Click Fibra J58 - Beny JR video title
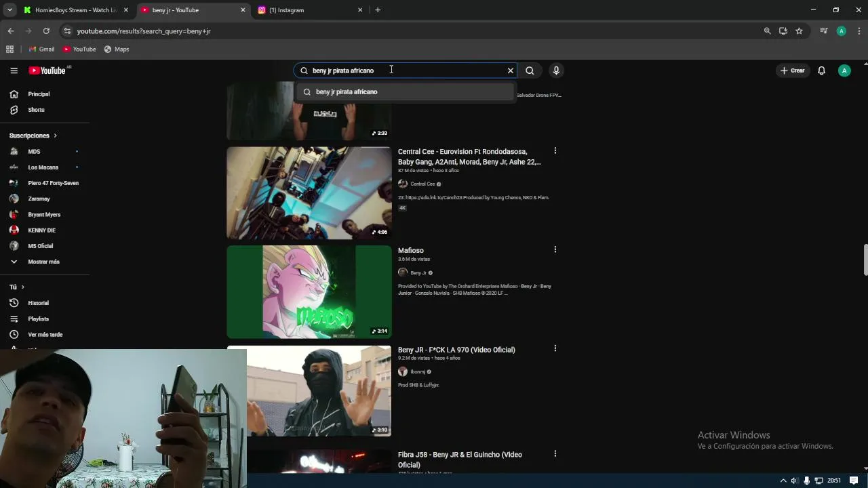This screenshot has width=868, height=488. [x=460, y=460]
